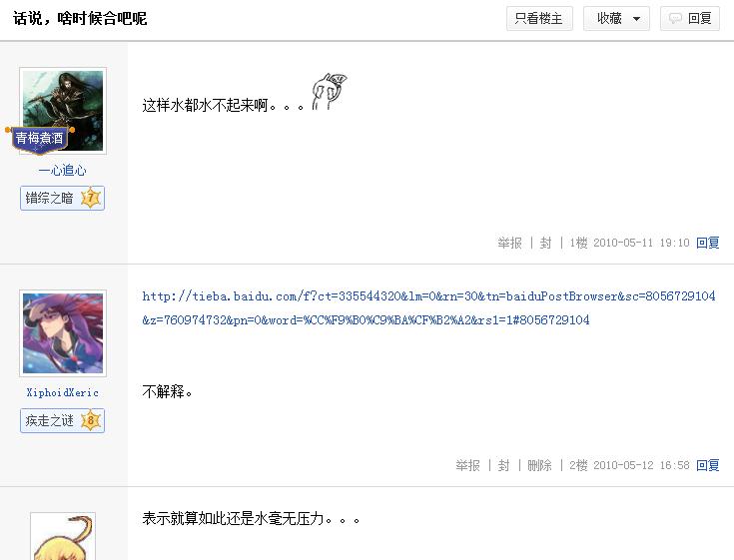Open 一心追心 user avatar image
734x560 pixels.
(x=63, y=111)
